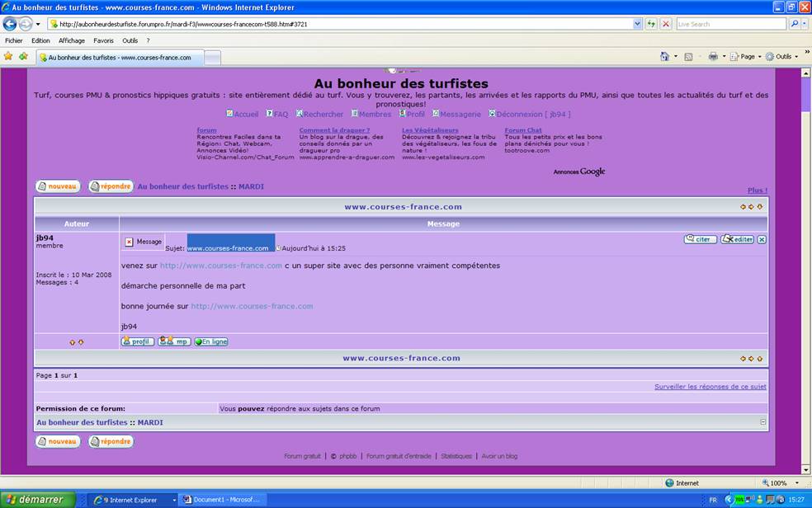This screenshot has width=812, height=508.
Task: Open the Recent Pages dropdown arrow
Action: click(38, 24)
